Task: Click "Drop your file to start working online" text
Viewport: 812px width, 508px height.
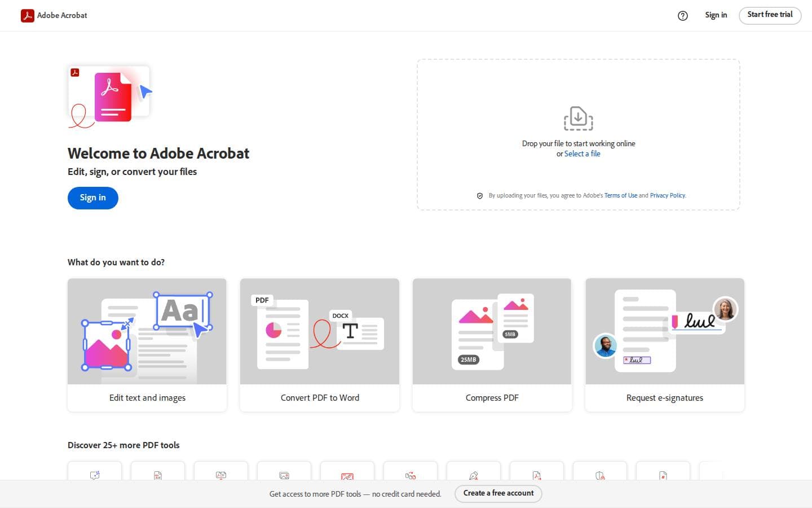Action: tap(579, 143)
